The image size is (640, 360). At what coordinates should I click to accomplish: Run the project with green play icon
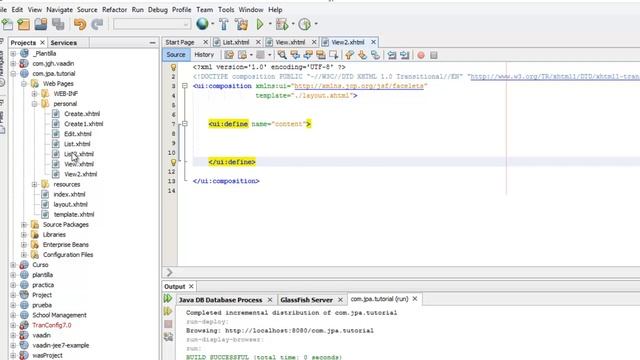260,24
